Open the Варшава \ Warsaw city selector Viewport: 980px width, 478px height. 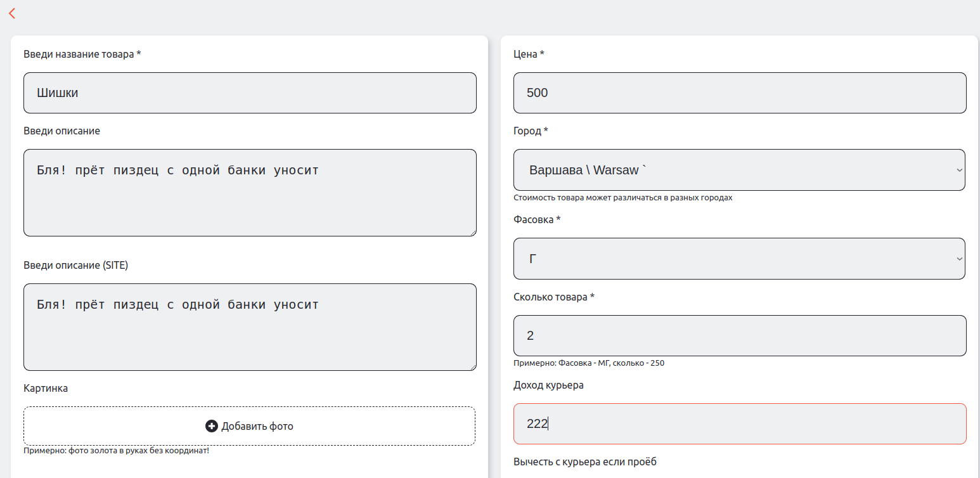point(738,170)
